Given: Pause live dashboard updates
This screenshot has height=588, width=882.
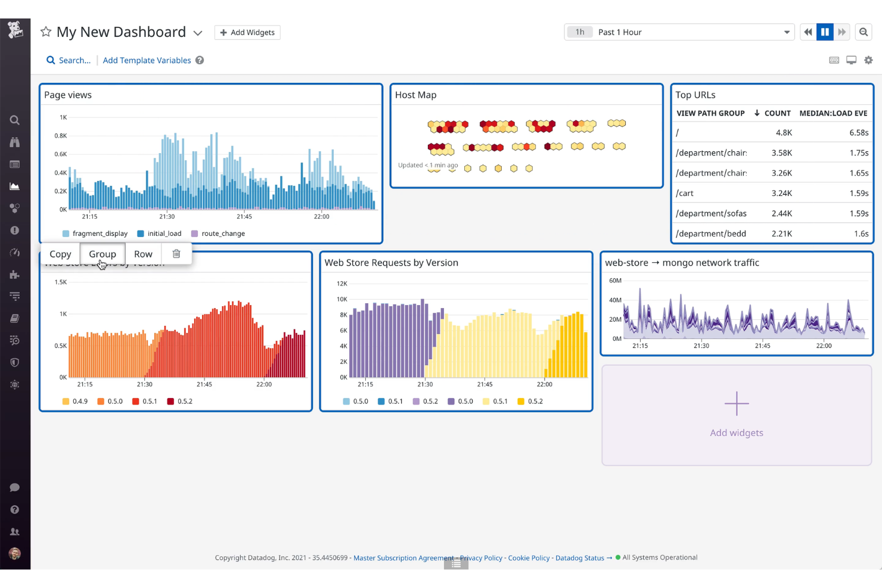Looking at the screenshot, I should click(824, 32).
